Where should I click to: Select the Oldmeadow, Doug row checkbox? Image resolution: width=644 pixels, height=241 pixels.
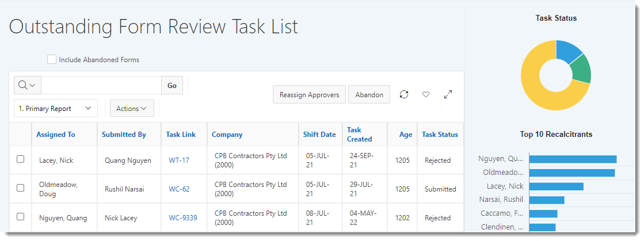pos(20,188)
